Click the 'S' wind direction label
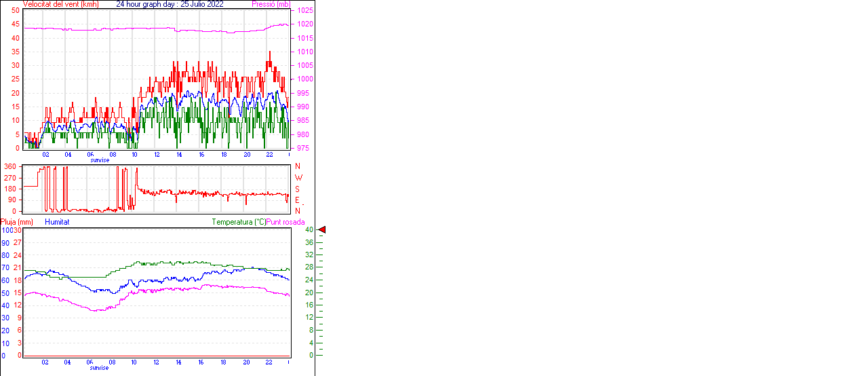 (298, 189)
